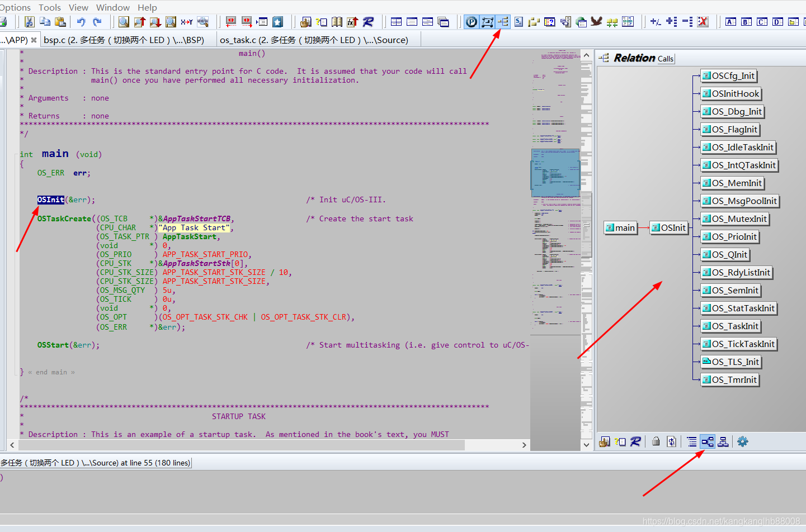Switch Relation window to vertical chart layout
The height and width of the screenshot is (532, 806).
point(723,441)
